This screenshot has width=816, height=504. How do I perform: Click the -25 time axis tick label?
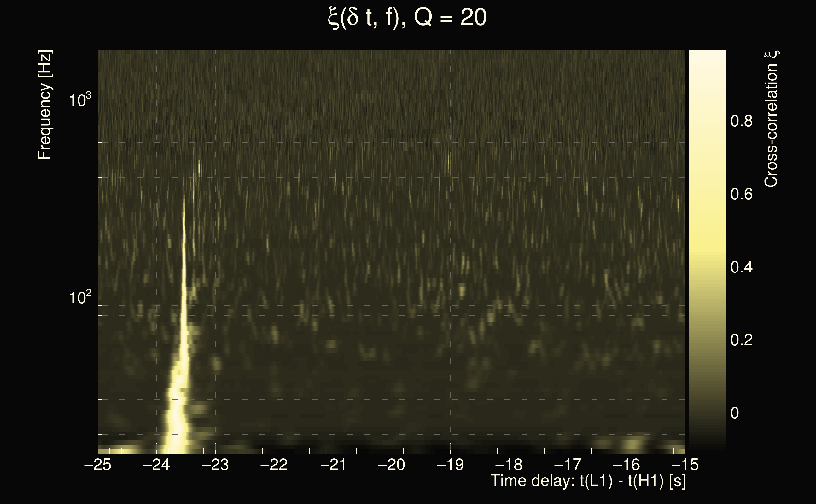coord(97,465)
